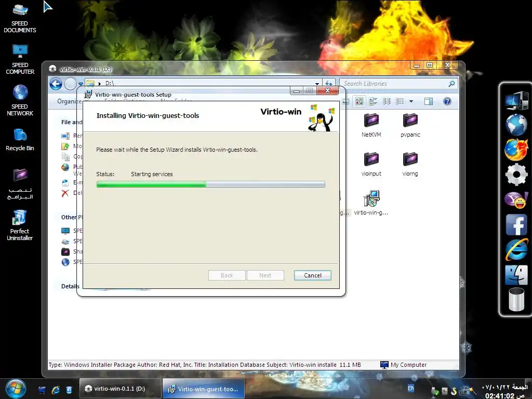Select the Arabic-named folder on desktop
532x399 pixels.
click(x=20, y=184)
